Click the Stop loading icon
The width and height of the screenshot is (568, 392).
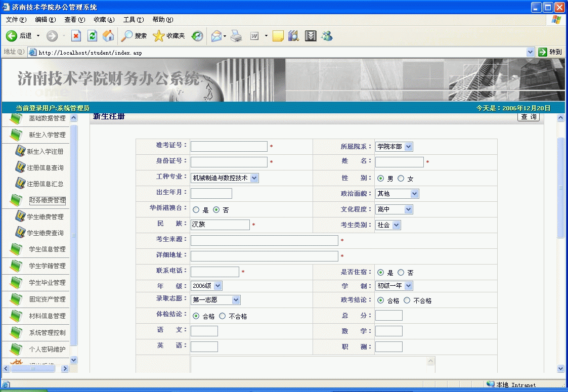click(x=76, y=35)
